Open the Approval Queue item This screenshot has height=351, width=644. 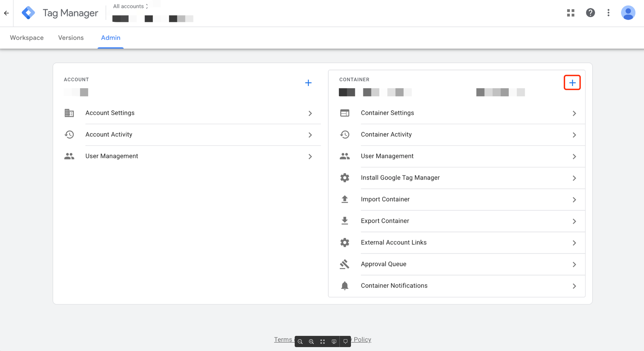click(383, 264)
